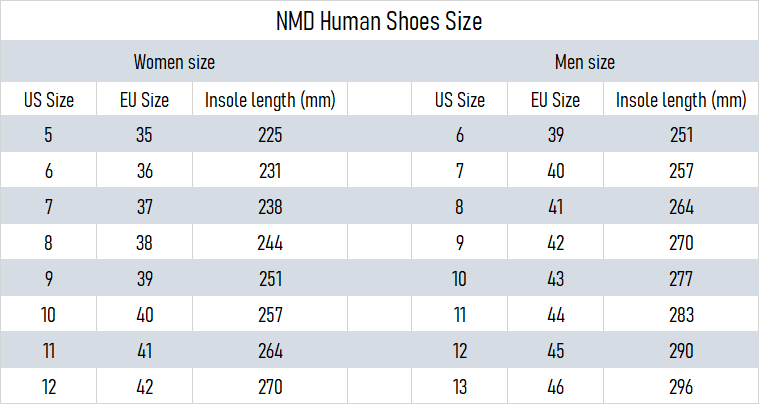Select the men's US size 13 cell
The width and height of the screenshot is (759, 404).
(x=460, y=387)
